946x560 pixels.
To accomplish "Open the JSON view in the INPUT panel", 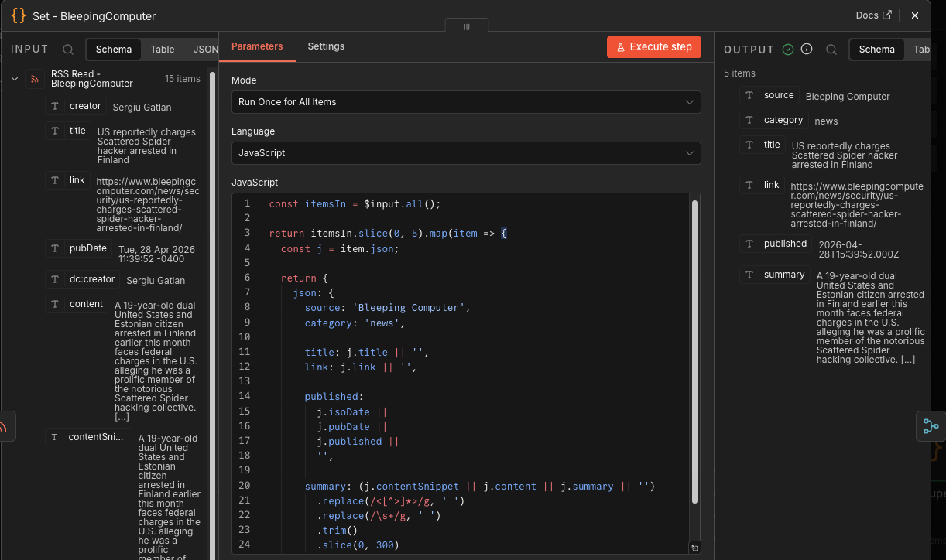I will click(205, 49).
